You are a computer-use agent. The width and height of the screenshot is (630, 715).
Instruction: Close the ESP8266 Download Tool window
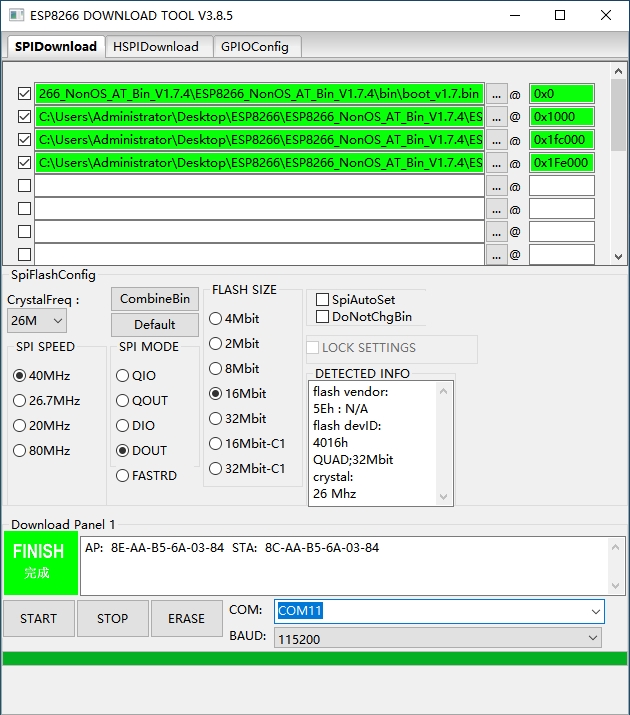[606, 15]
